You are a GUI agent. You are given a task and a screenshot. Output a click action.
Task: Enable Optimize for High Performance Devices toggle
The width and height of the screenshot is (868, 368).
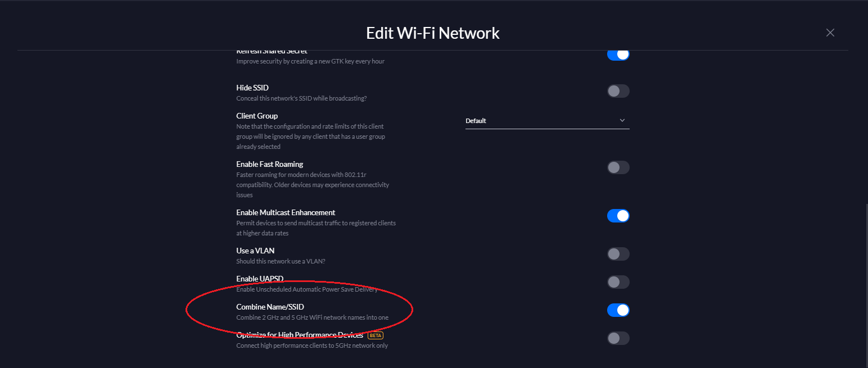618,338
